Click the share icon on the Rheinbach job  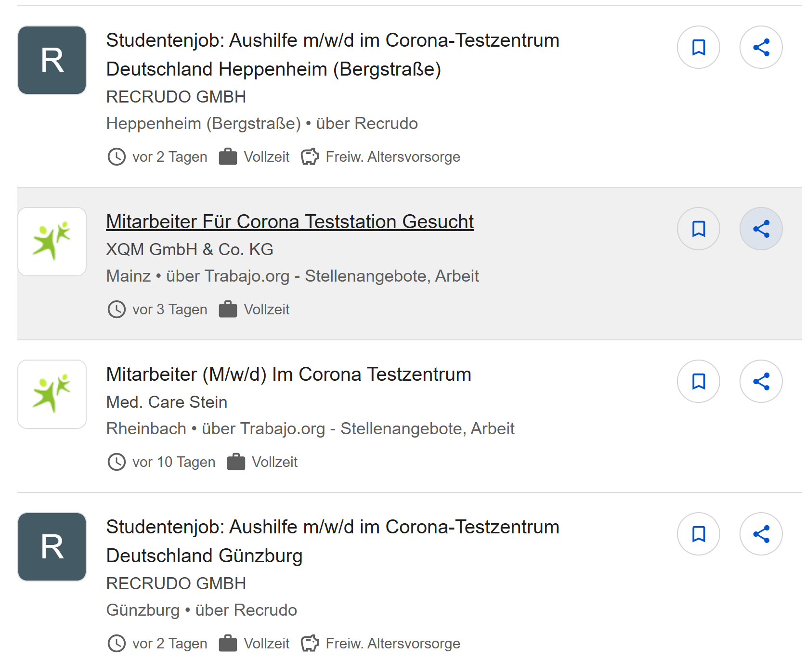761,381
